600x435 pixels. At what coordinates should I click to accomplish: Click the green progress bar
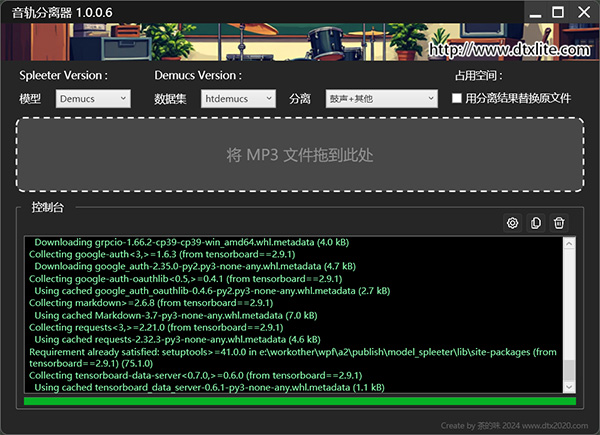[299, 403]
